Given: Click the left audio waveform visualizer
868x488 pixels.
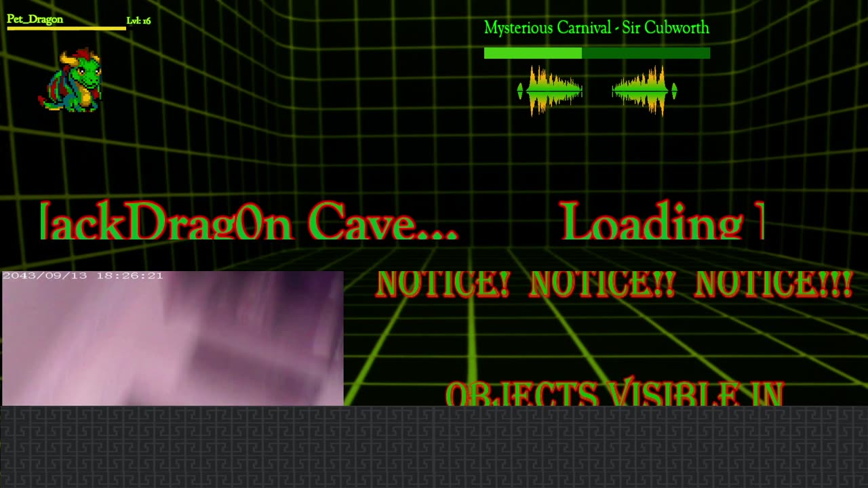Looking at the screenshot, I should pos(550,90).
